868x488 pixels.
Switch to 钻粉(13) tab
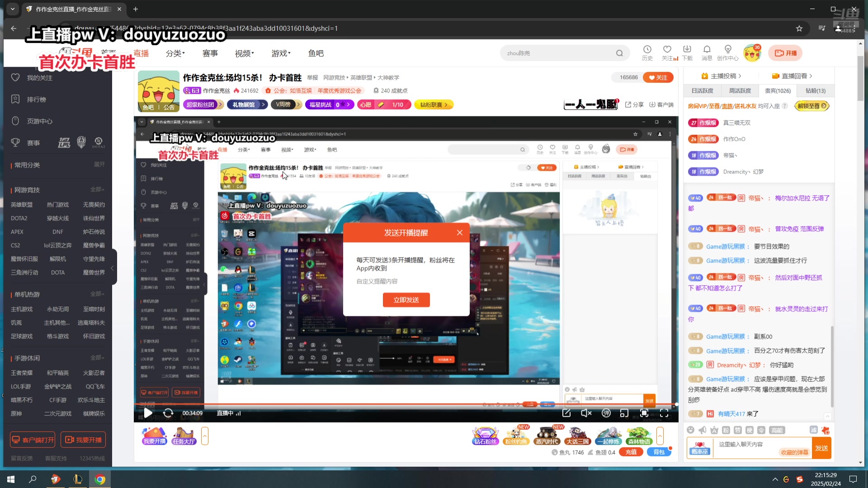tap(815, 91)
